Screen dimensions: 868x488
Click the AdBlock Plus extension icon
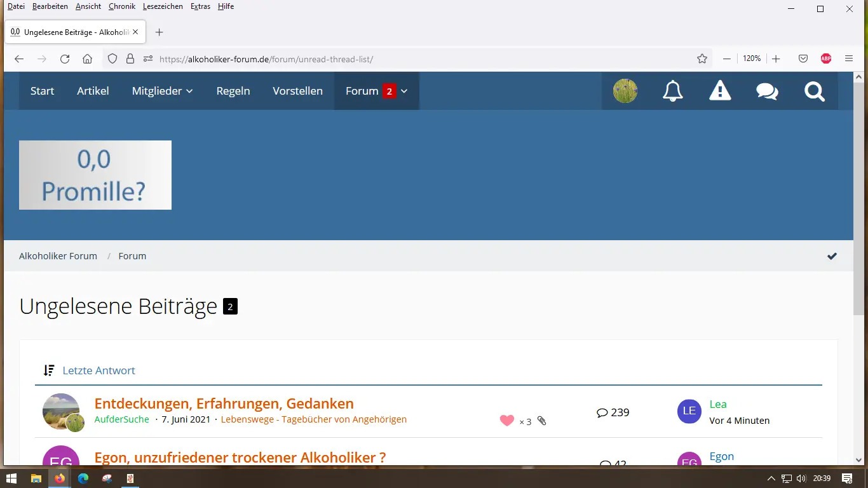[825, 58]
